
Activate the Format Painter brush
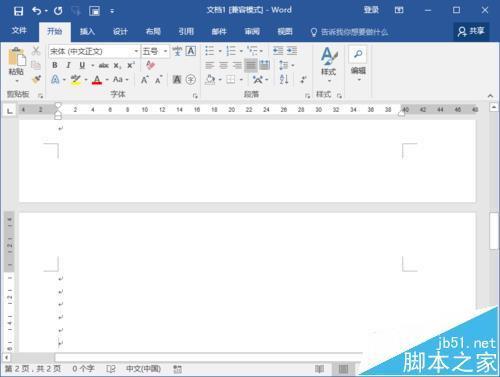click(36, 79)
